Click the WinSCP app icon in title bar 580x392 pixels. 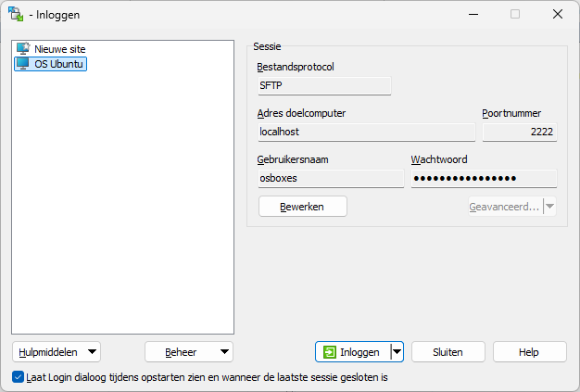click(16, 14)
